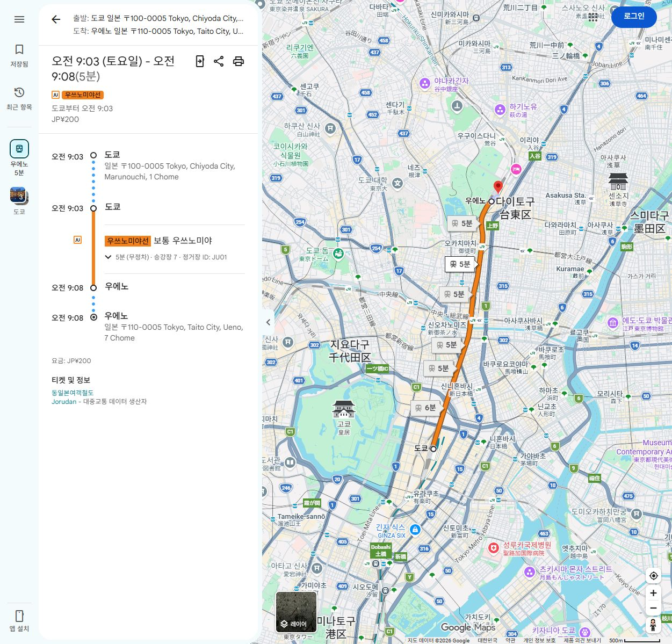Click the 에도-도쿄 박물관 museum marker
The height and width of the screenshot is (644, 672).
(x=613, y=323)
